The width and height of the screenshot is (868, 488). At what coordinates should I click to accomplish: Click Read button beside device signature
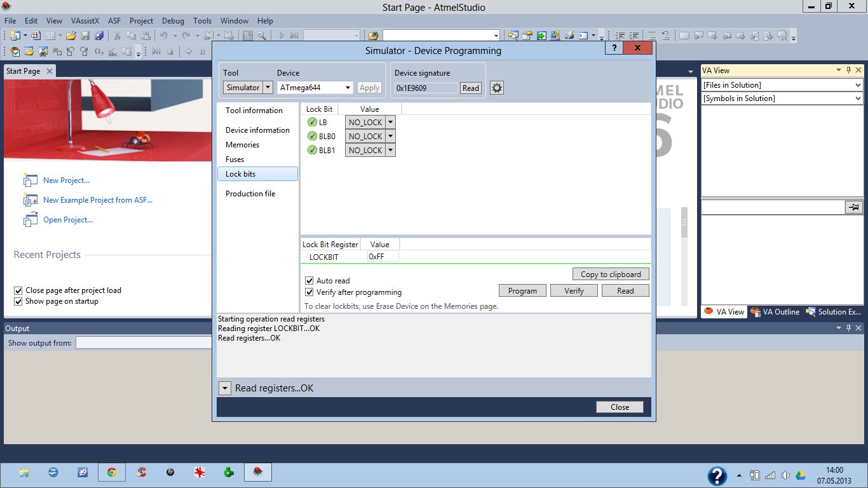pos(470,88)
